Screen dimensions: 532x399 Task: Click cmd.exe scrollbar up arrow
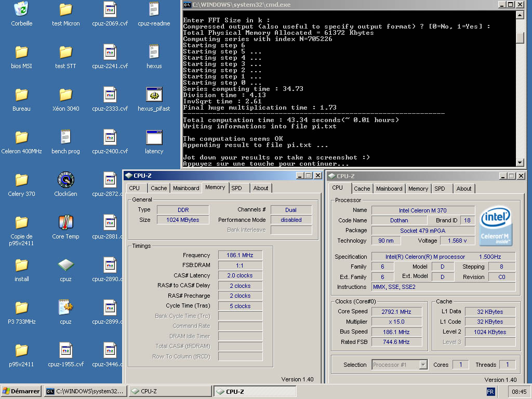520,15
